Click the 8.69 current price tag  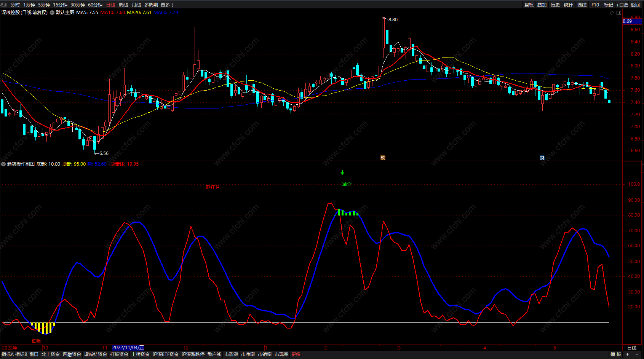632,21
